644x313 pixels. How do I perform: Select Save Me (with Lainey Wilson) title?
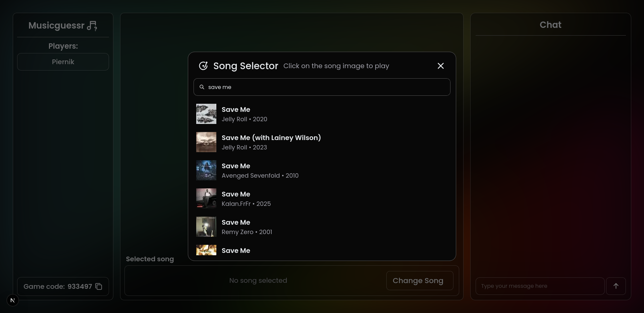pyautogui.click(x=271, y=138)
